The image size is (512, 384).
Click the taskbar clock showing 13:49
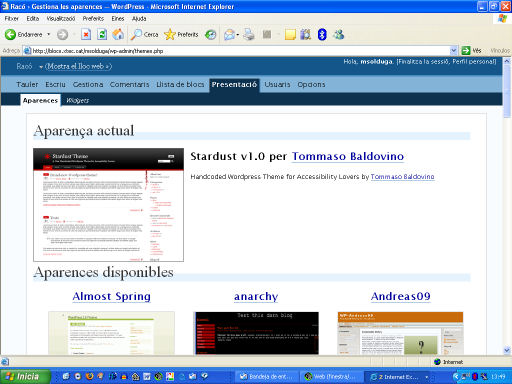coord(498,377)
